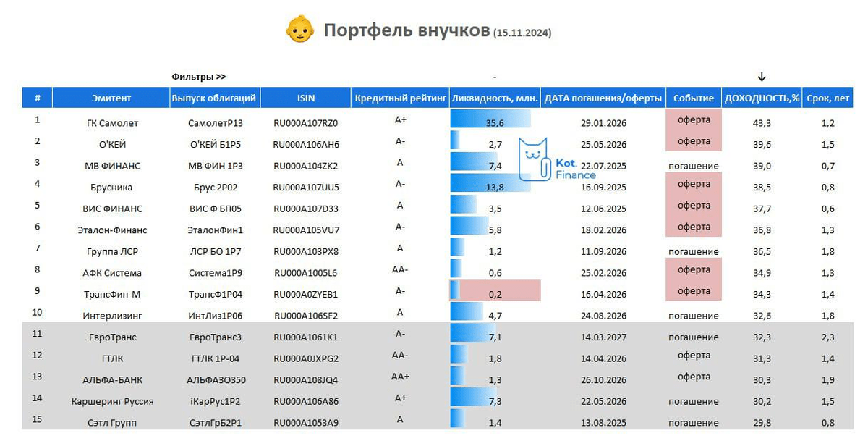Click ISIN cell 'RU000A105VU7'
The width and height of the screenshot is (868, 441).
(306, 230)
